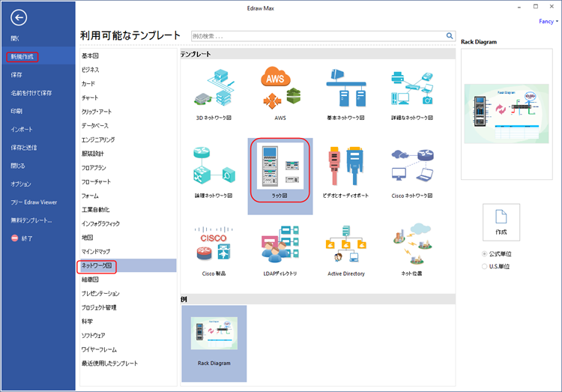Screen dimensions: 562x392
Task: Select the U.S.単位 radio button
Action: (x=485, y=267)
